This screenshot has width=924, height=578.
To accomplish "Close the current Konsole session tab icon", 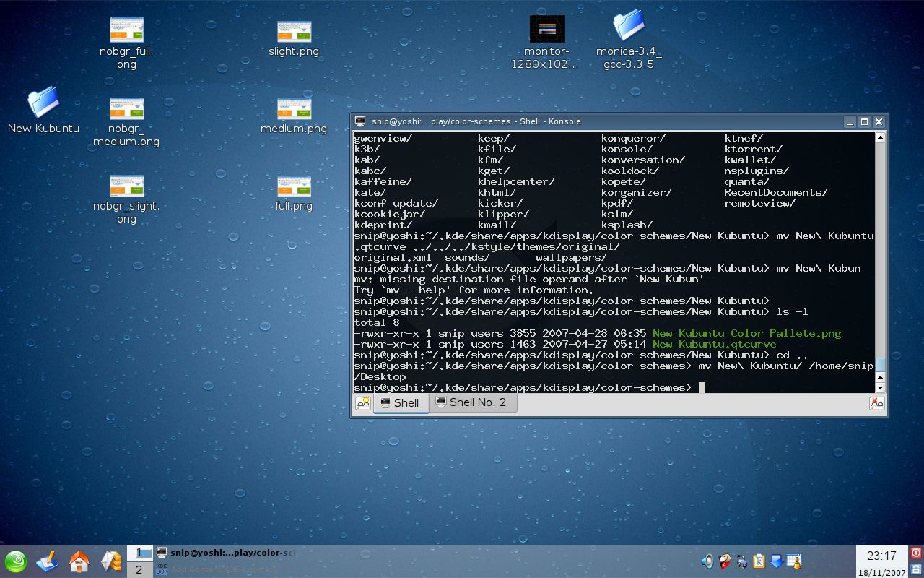I will 877,403.
